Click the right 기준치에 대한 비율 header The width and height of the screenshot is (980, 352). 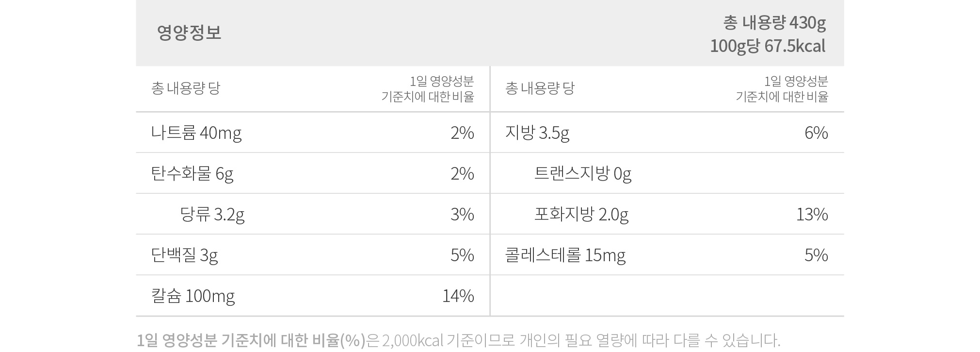click(782, 97)
